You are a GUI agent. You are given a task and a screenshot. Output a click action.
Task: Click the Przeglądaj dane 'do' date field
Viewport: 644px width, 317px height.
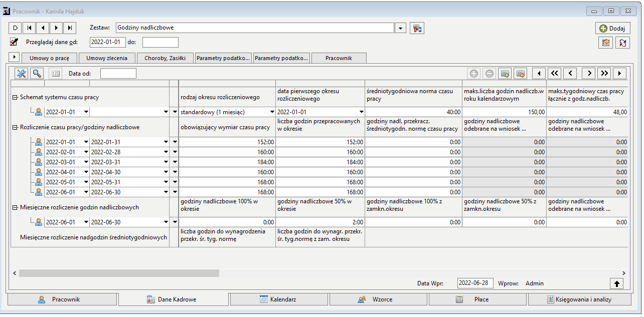(160, 42)
